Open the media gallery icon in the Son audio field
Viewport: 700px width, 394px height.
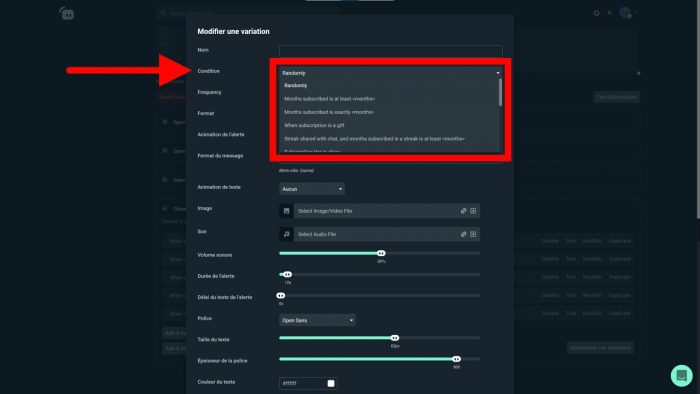473,234
